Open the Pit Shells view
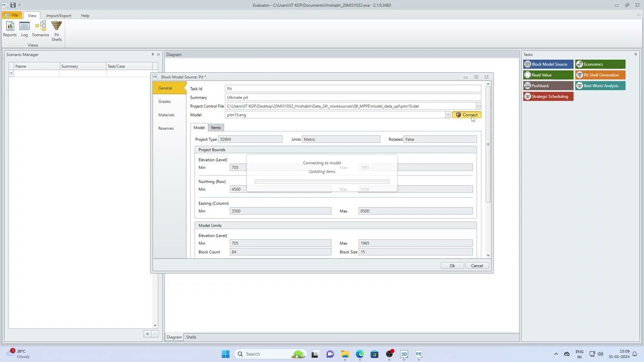Viewport: 644px width, 362px height. (x=56, y=31)
